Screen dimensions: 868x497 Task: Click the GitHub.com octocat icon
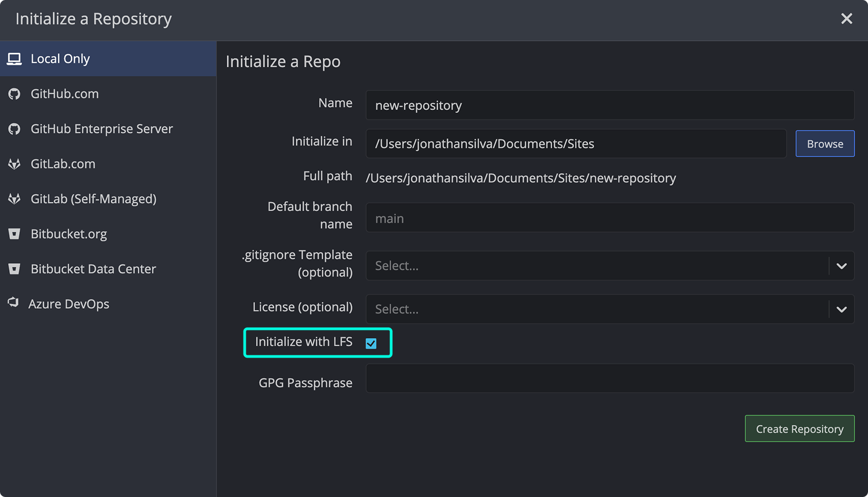point(14,93)
